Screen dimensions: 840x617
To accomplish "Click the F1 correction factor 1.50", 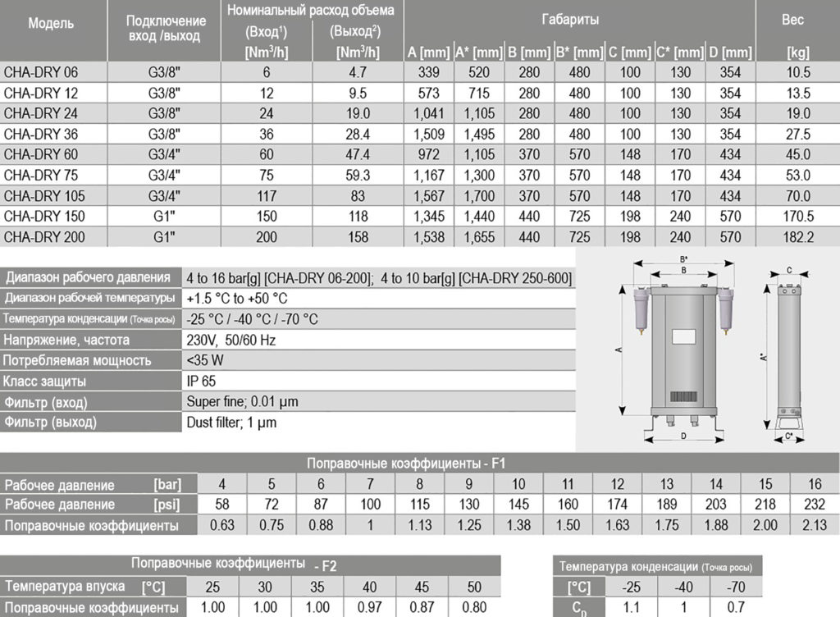I will pyautogui.click(x=568, y=525).
